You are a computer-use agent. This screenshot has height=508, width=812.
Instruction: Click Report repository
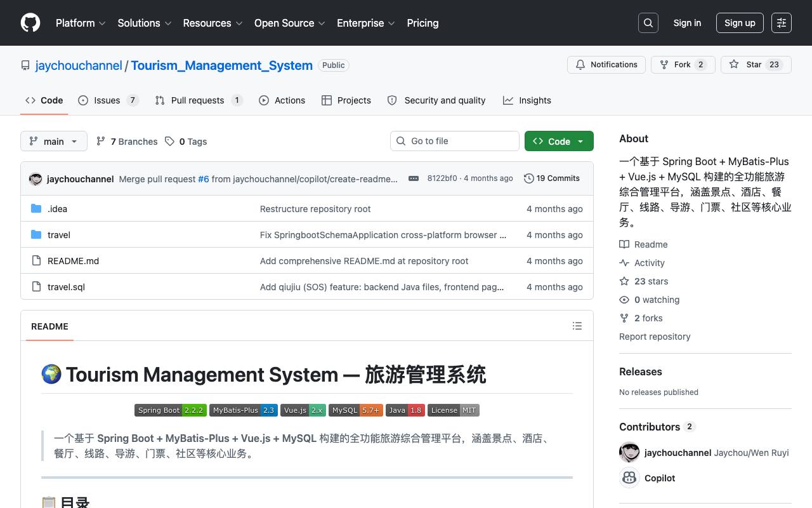pyautogui.click(x=655, y=337)
